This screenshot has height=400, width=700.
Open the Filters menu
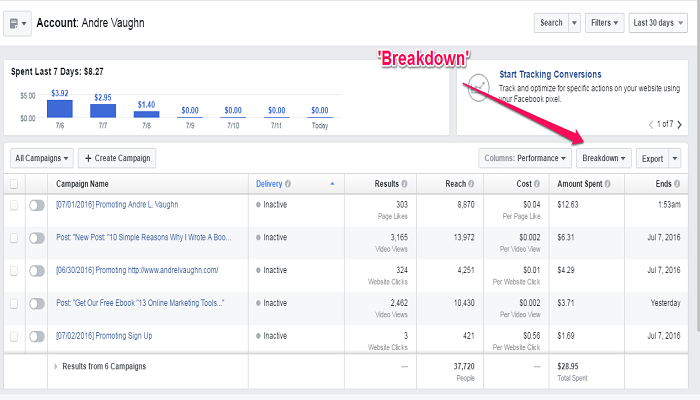pos(605,22)
